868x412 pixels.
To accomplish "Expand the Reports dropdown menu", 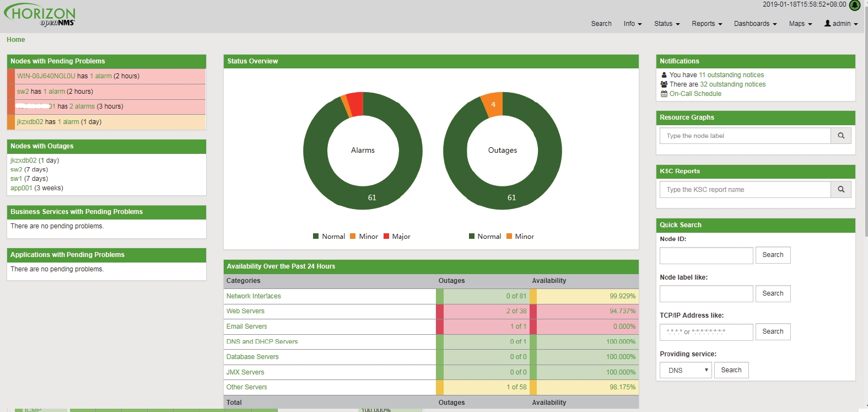I will [707, 24].
